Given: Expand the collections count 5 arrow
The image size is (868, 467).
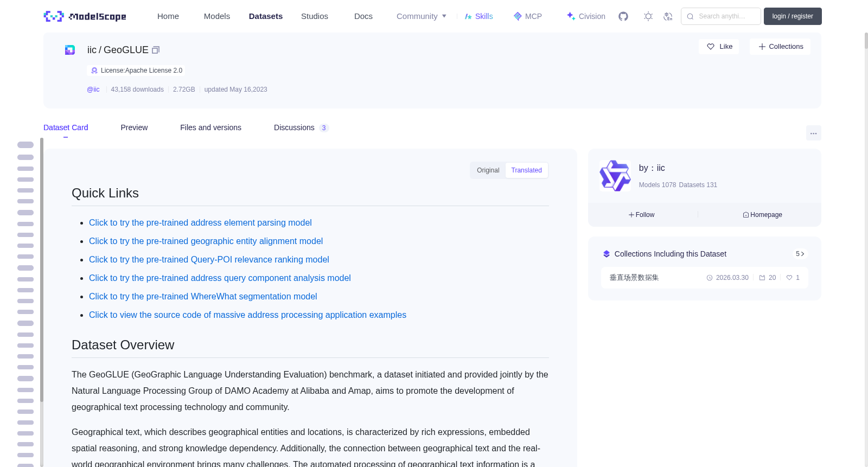Looking at the screenshot, I should pos(800,254).
